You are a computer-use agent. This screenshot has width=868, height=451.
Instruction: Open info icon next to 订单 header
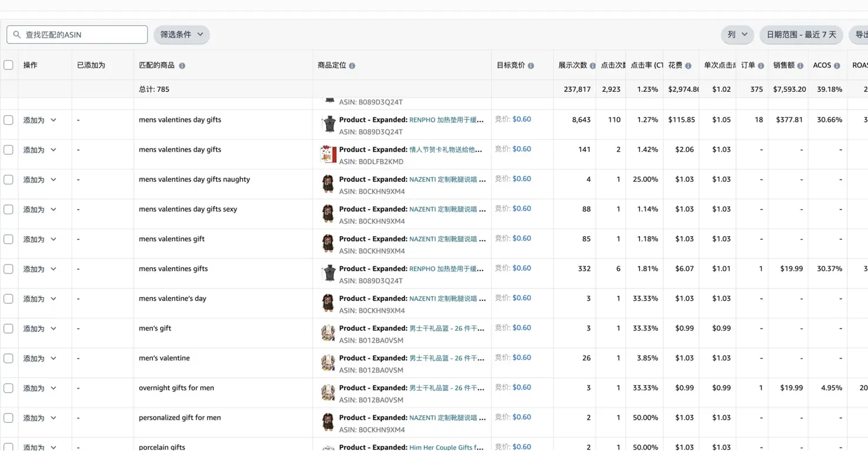click(761, 66)
